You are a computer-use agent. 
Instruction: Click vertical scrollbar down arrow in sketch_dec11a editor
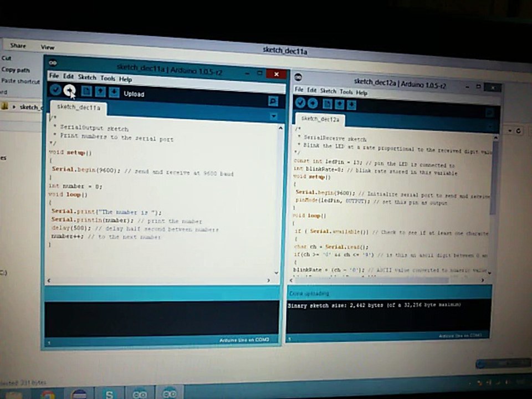click(x=277, y=273)
